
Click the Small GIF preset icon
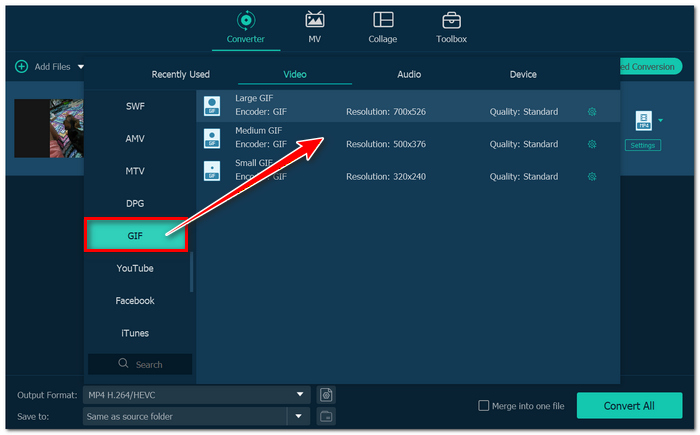pyautogui.click(x=212, y=171)
